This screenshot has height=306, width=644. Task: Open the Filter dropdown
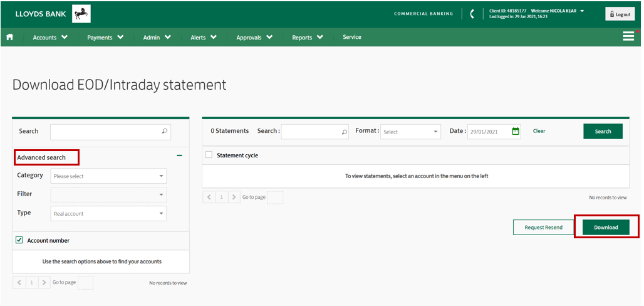click(x=108, y=194)
